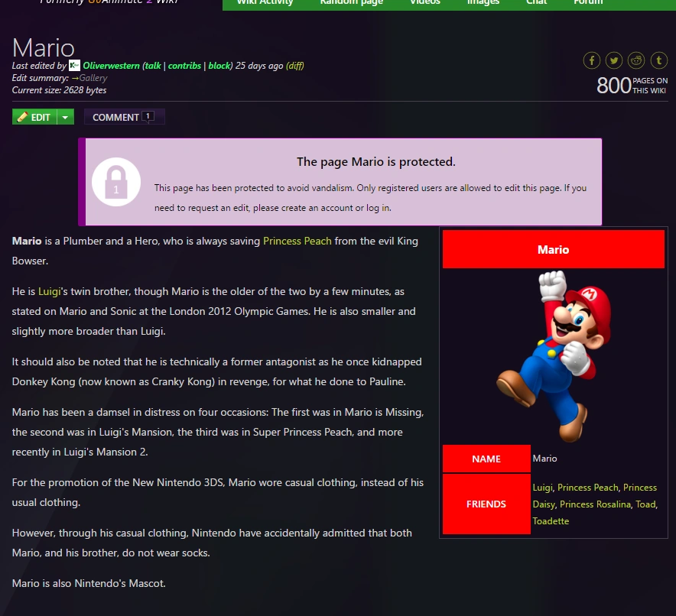
Task: Open Toadette link in infobox
Action: (x=551, y=520)
